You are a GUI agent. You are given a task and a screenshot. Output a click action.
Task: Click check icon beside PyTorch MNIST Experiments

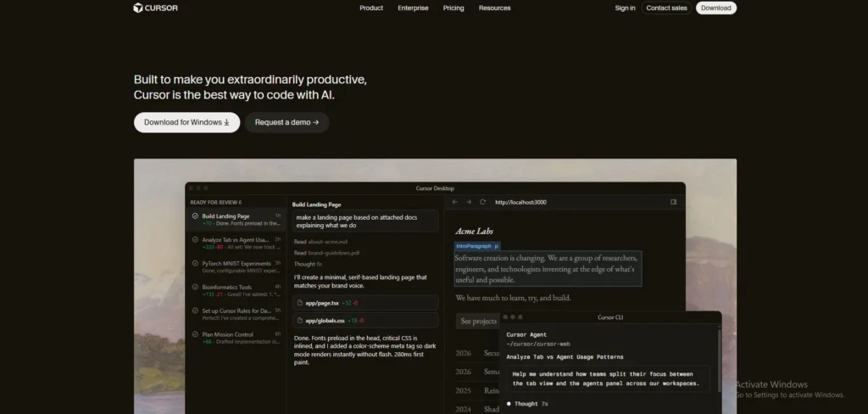pos(195,263)
